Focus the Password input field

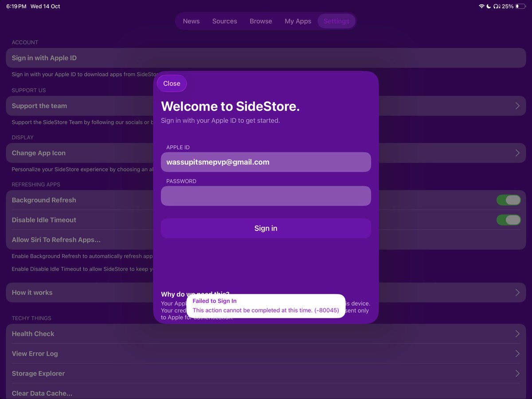click(266, 196)
